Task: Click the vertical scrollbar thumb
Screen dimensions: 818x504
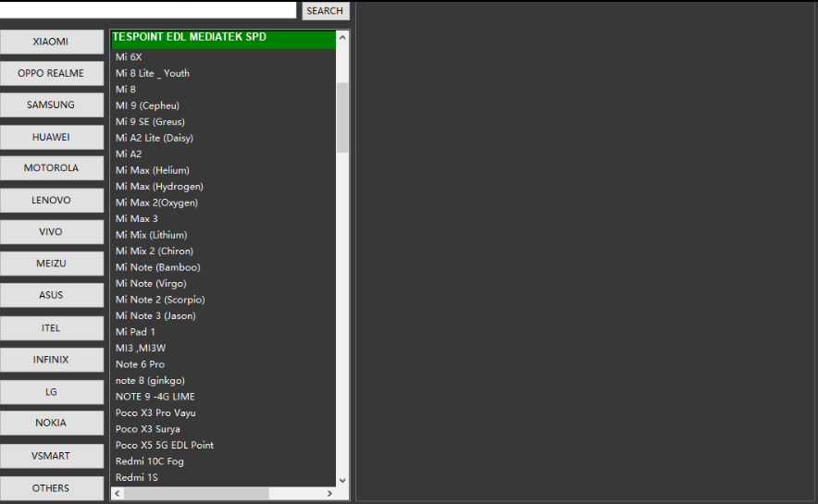Action: [342, 117]
